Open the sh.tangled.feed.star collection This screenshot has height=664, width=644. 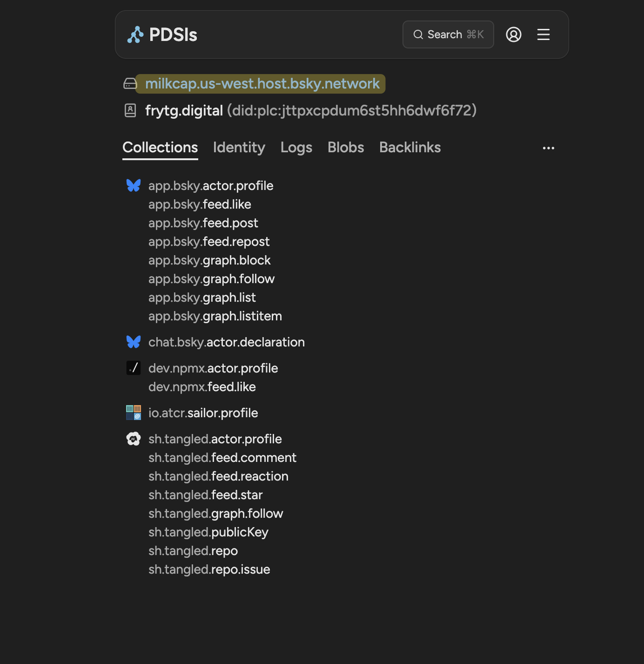pos(206,495)
